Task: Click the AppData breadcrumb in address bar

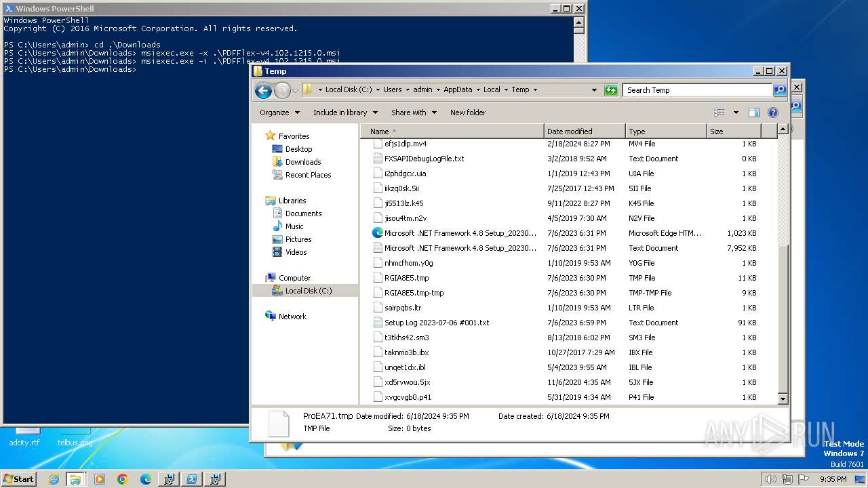Action: [x=458, y=89]
